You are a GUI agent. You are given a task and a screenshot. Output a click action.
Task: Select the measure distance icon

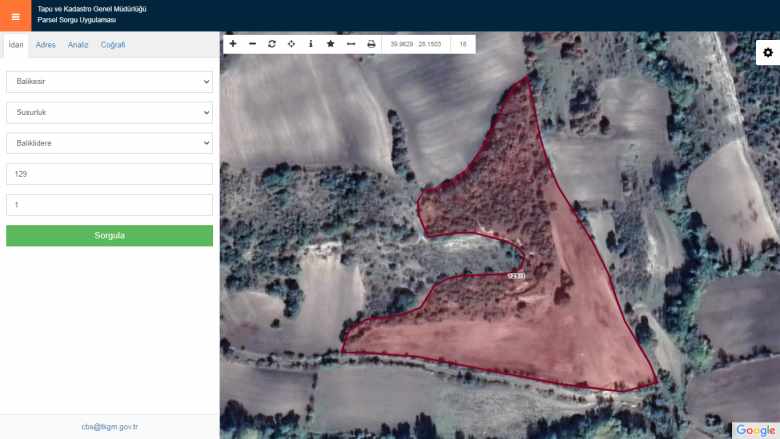pyautogui.click(x=350, y=44)
